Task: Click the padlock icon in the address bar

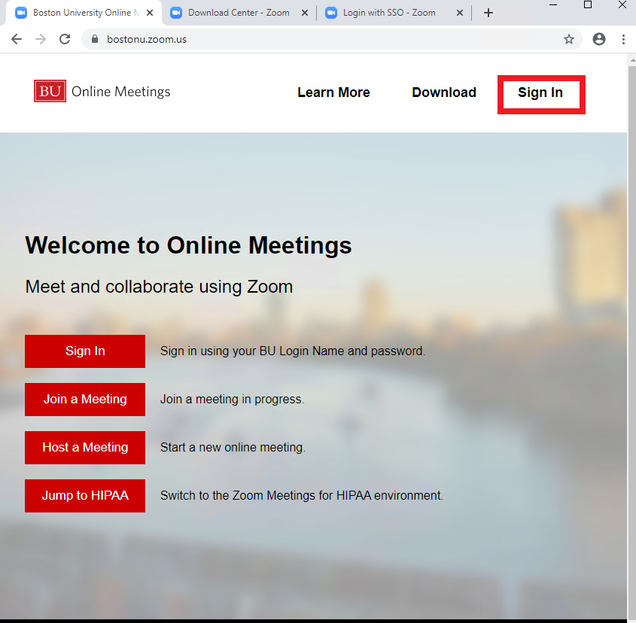Action: (x=95, y=39)
